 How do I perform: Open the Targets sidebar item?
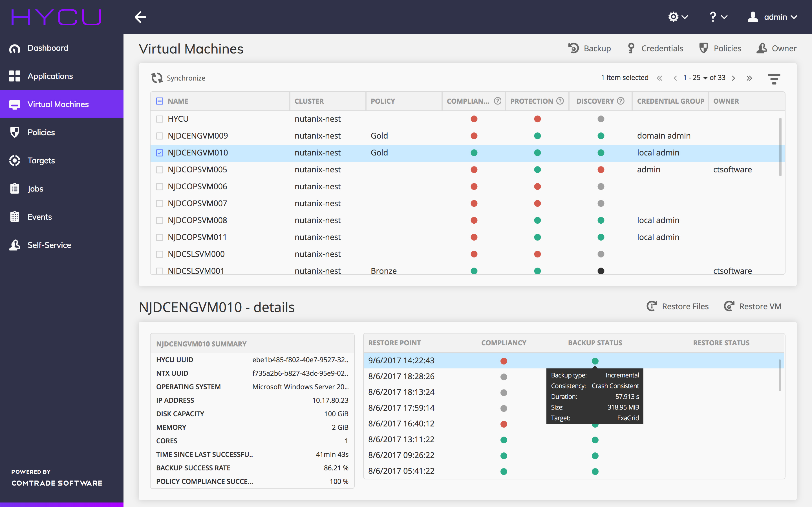click(41, 161)
